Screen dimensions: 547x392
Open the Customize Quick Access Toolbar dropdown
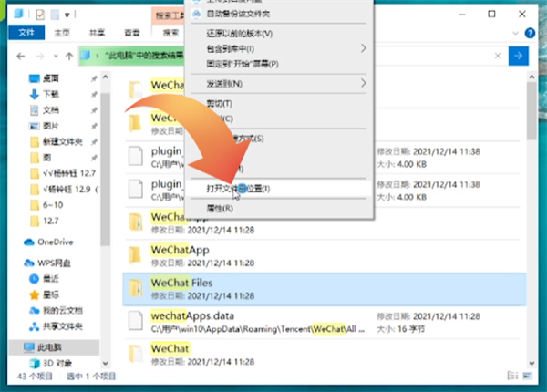click(x=67, y=15)
